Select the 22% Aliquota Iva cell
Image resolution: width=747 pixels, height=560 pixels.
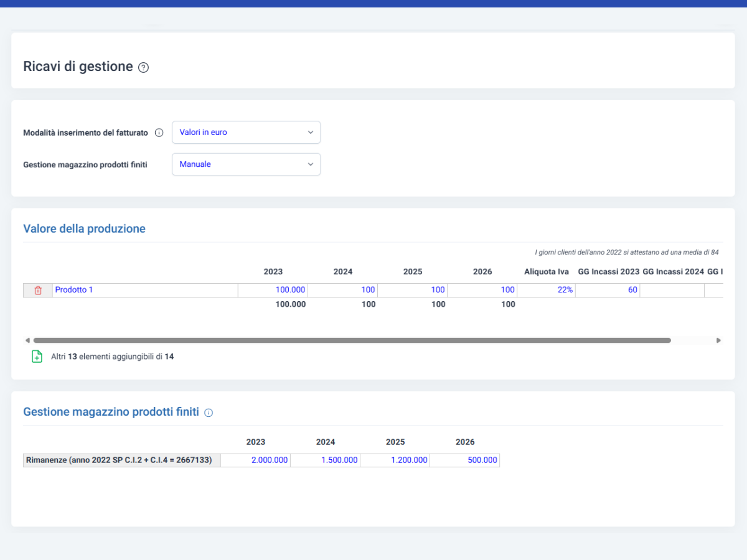(x=547, y=290)
